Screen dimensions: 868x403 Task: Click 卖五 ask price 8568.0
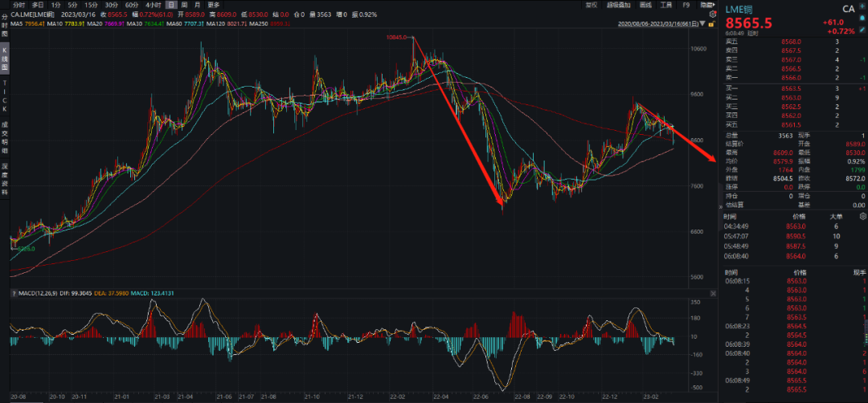click(x=791, y=42)
